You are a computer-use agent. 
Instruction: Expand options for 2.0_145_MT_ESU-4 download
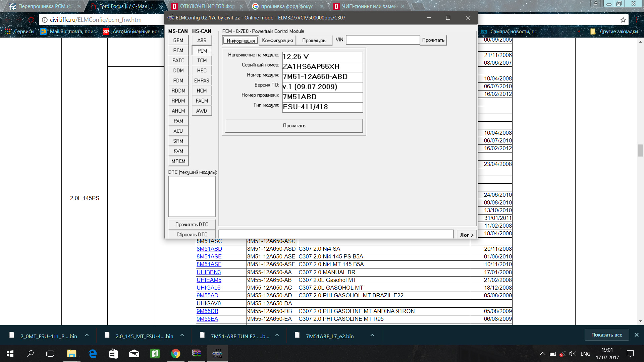coord(182,335)
